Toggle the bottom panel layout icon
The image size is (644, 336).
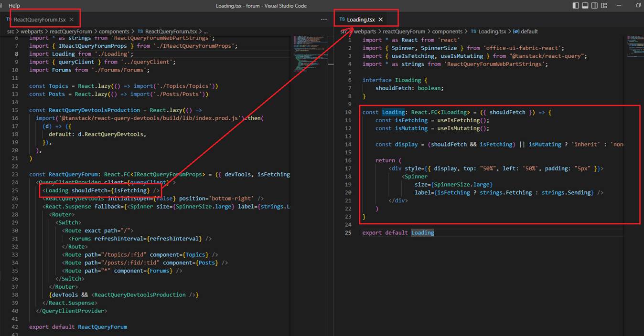(585, 6)
